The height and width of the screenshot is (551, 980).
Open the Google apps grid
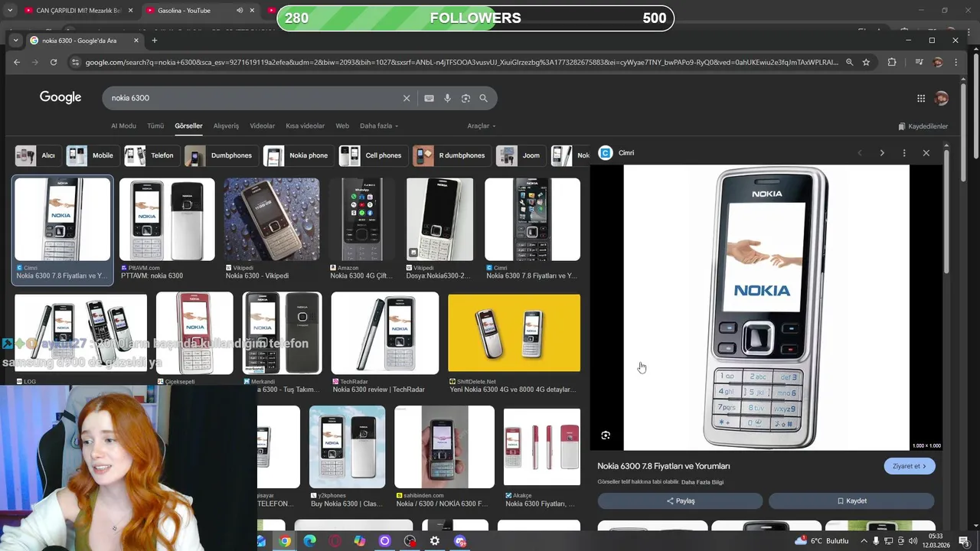(921, 98)
